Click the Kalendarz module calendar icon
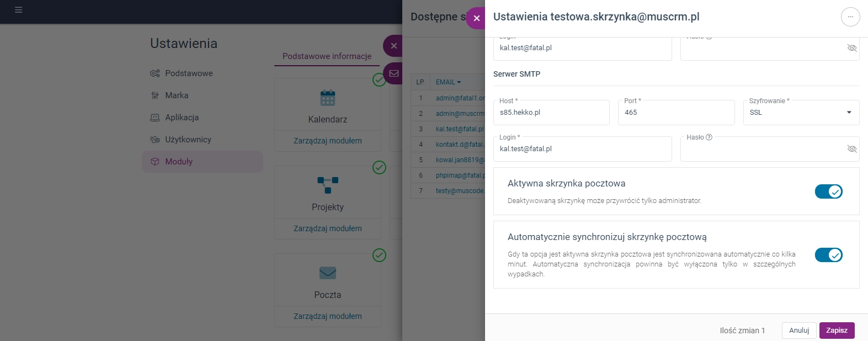 [x=328, y=98]
